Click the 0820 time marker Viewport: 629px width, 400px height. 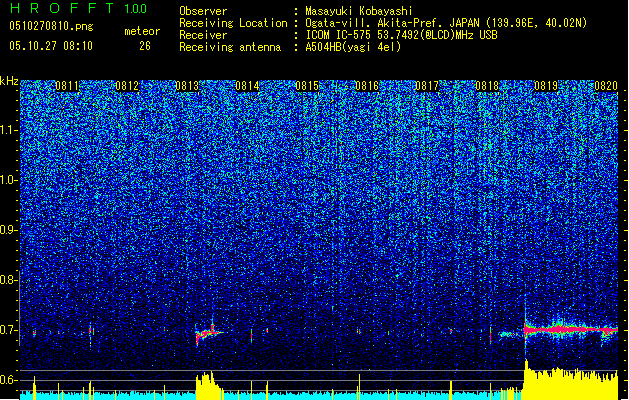click(x=606, y=86)
